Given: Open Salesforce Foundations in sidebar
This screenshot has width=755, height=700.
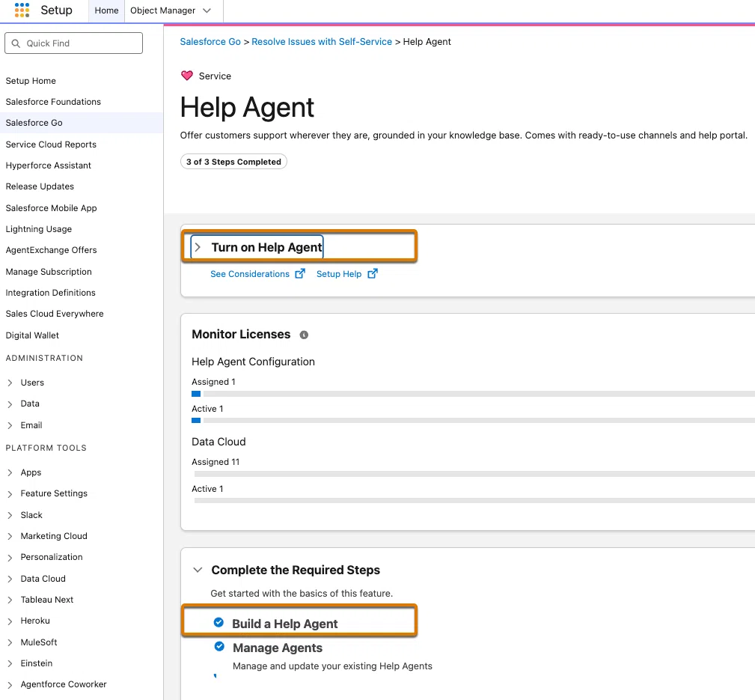Looking at the screenshot, I should (53, 102).
